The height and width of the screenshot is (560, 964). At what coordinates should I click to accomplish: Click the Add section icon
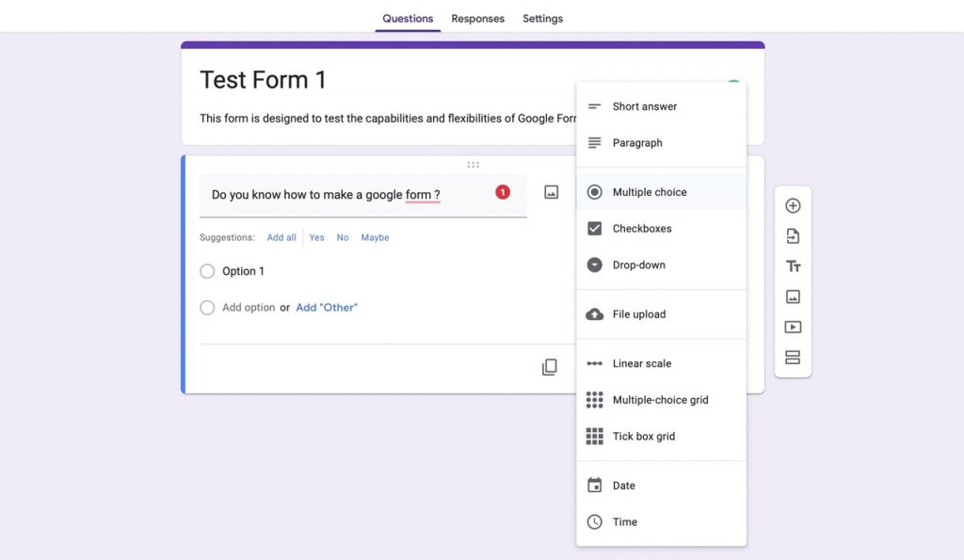pyautogui.click(x=793, y=358)
